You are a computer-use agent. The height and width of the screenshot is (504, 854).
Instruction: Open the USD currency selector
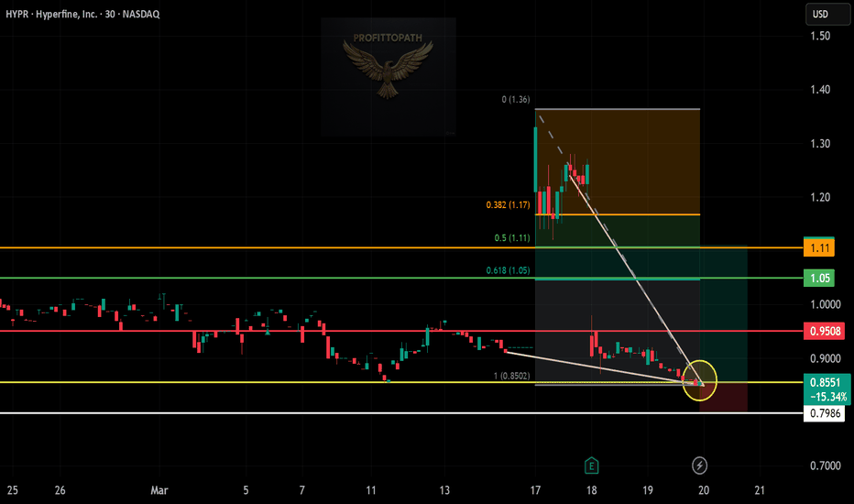click(827, 14)
